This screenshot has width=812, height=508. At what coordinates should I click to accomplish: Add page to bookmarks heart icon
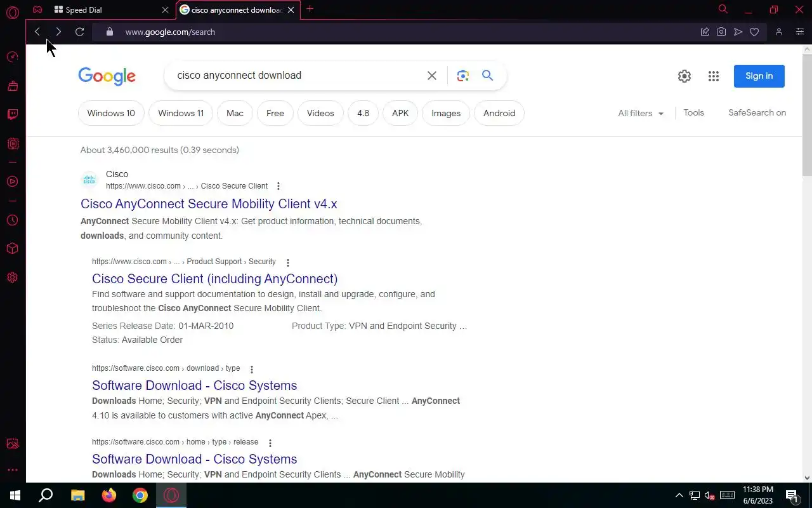coord(754,32)
